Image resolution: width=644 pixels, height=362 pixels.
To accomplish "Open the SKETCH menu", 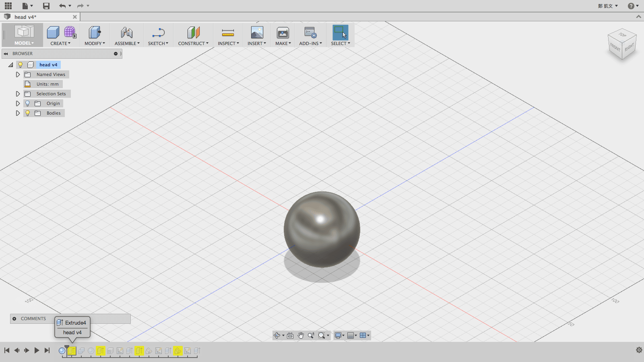I will (158, 43).
